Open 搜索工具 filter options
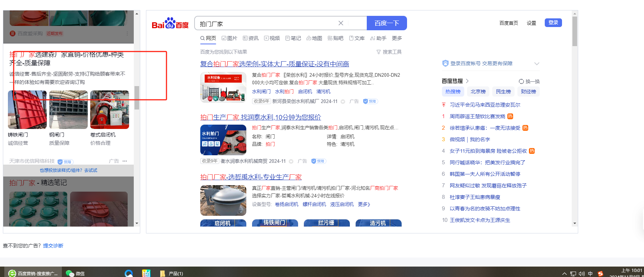 389,52
